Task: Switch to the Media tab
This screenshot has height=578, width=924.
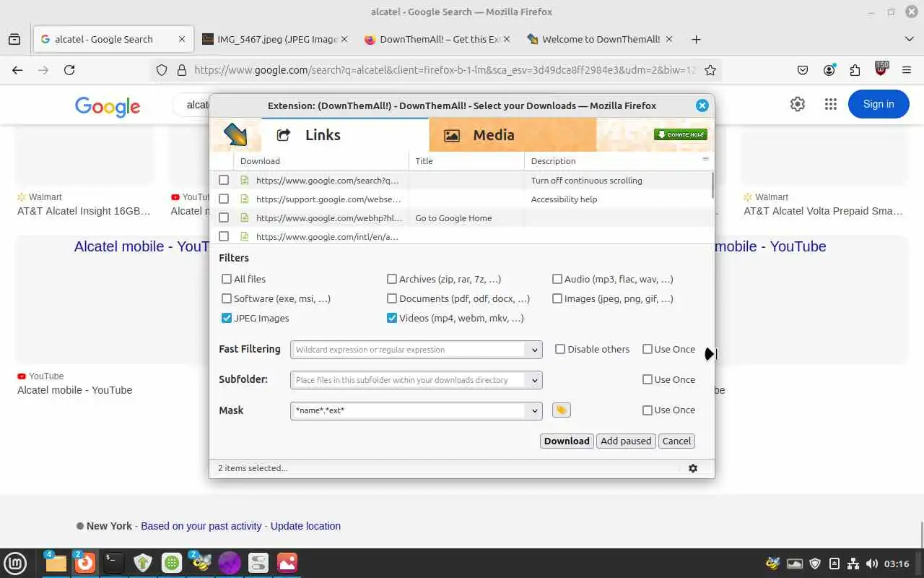Action: click(x=513, y=134)
